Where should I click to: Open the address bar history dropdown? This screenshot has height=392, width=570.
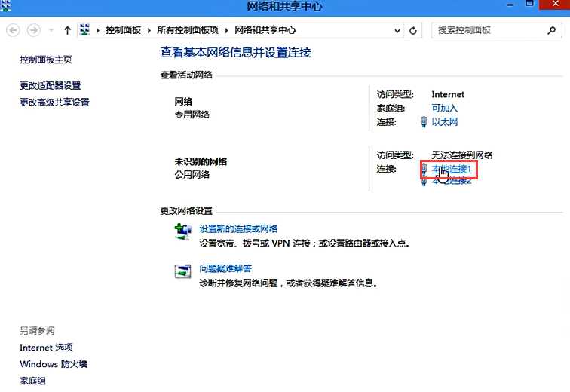click(397, 31)
